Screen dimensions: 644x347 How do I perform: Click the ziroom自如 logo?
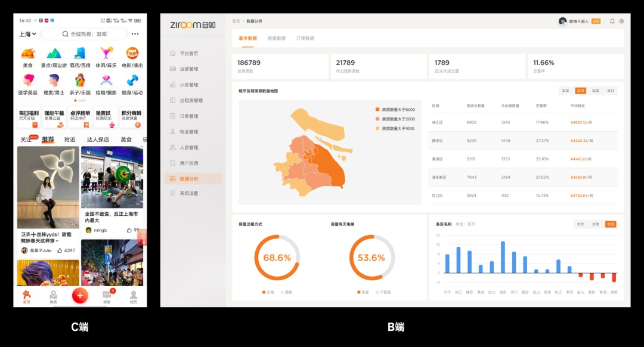193,25
